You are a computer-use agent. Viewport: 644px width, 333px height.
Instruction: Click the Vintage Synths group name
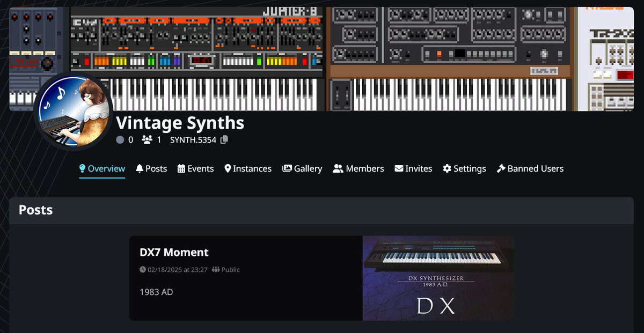click(x=180, y=123)
